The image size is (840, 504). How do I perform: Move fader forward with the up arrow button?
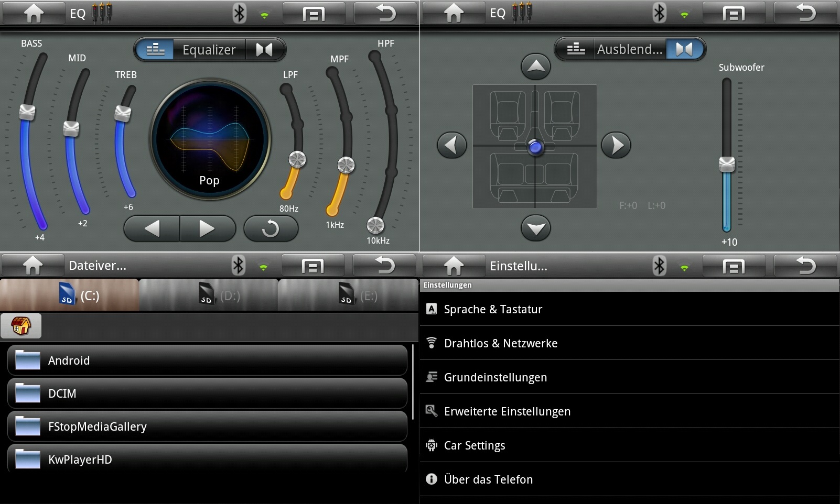(x=535, y=67)
